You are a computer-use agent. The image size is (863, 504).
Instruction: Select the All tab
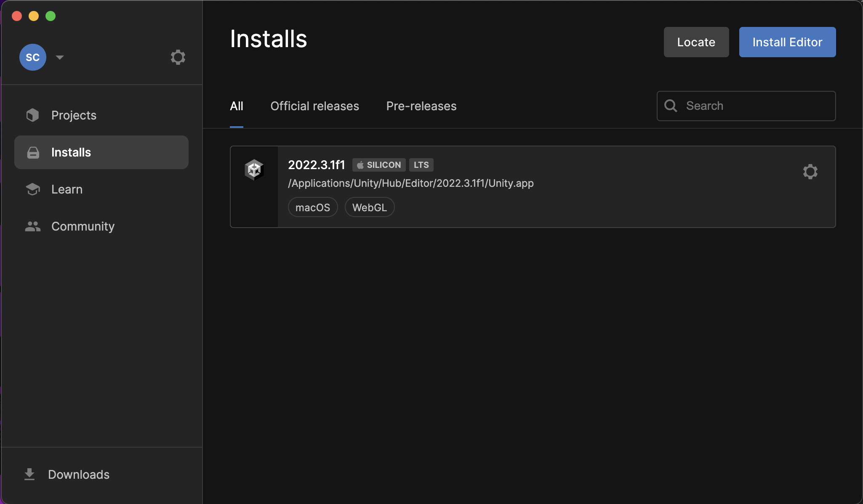click(237, 106)
